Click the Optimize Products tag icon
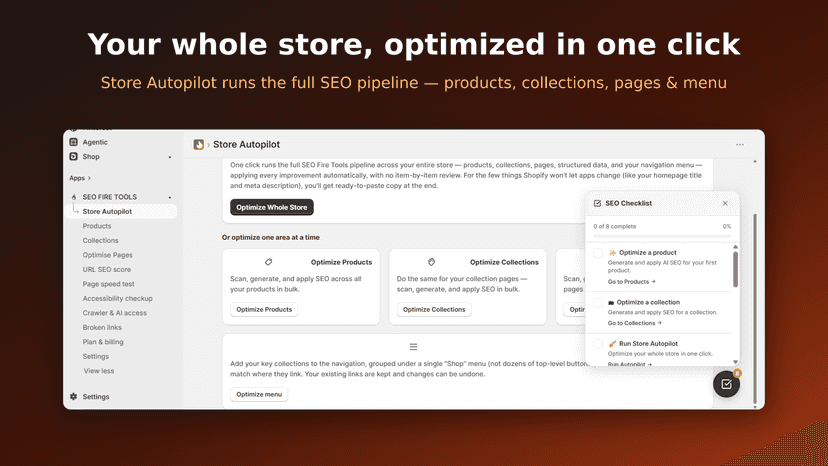Image resolution: width=828 pixels, height=466 pixels. point(268,262)
